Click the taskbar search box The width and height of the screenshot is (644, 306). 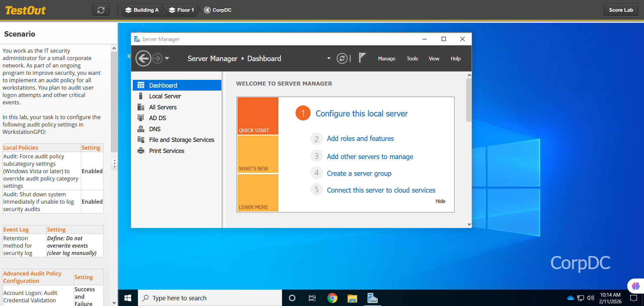point(210,298)
